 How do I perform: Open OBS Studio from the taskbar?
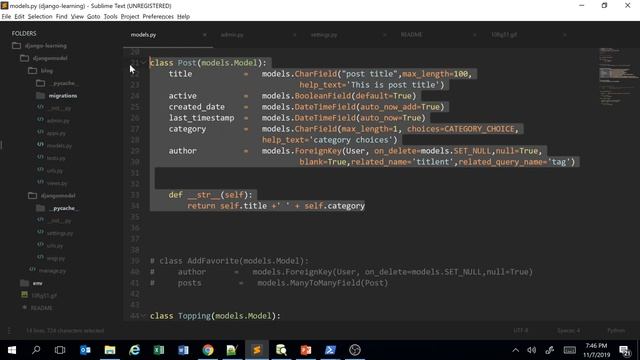coord(355,350)
